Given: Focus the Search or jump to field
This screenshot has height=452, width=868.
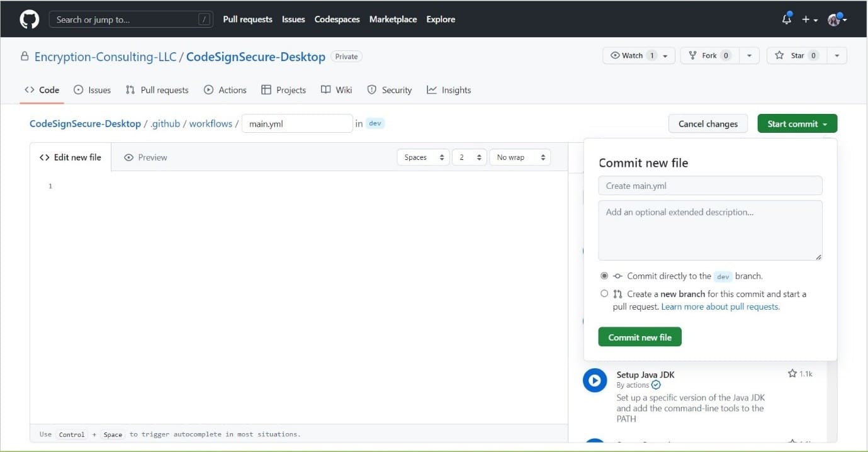Looking at the screenshot, I should [x=131, y=20].
